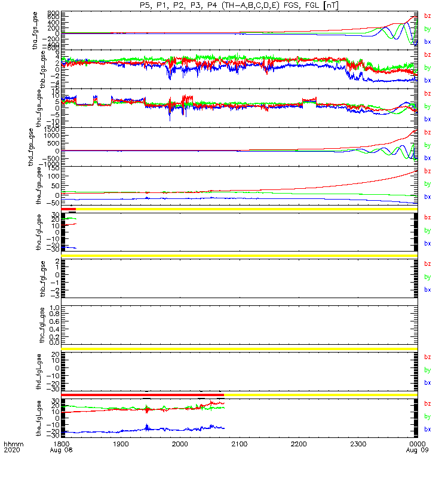The height and width of the screenshot is (478, 448).
Task: Click bx legend beside the_fgs_gse panel
Action: click(428, 197)
